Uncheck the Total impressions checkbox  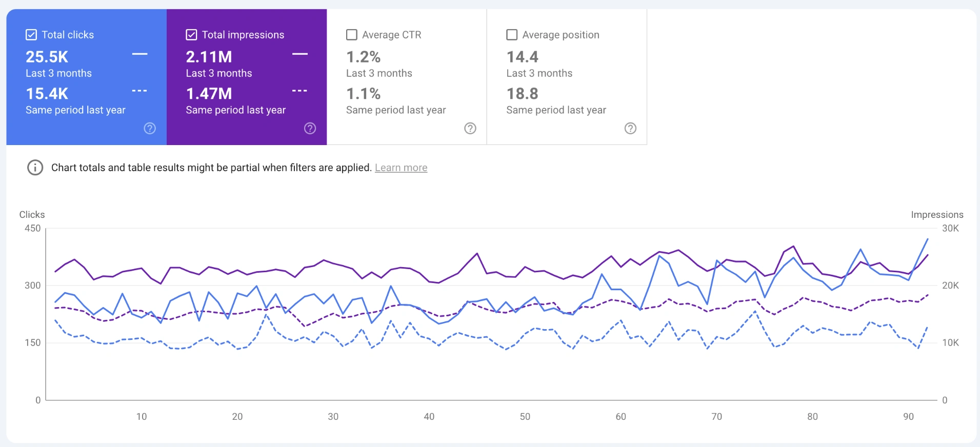click(191, 35)
